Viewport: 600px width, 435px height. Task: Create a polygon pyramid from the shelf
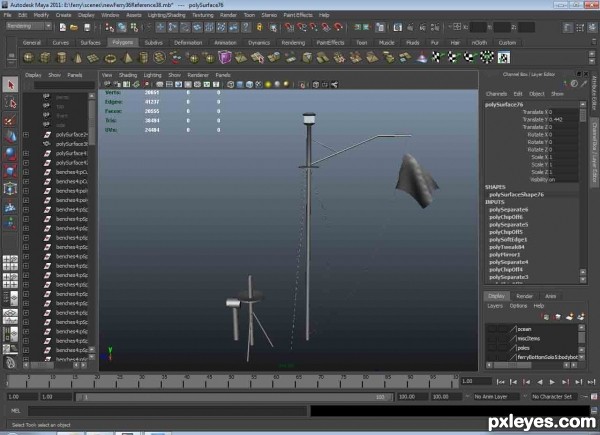pyautogui.click(x=127, y=58)
